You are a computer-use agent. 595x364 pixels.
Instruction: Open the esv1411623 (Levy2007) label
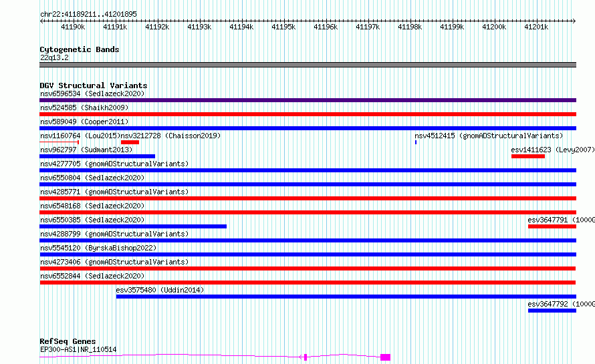click(553, 150)
